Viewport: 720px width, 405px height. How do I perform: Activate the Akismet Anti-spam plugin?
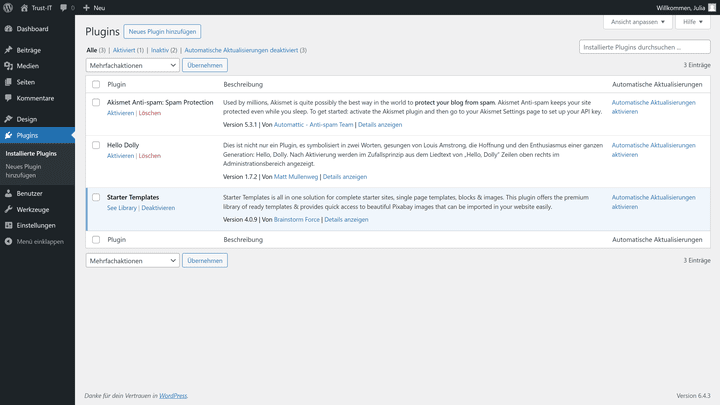[120, 113]
